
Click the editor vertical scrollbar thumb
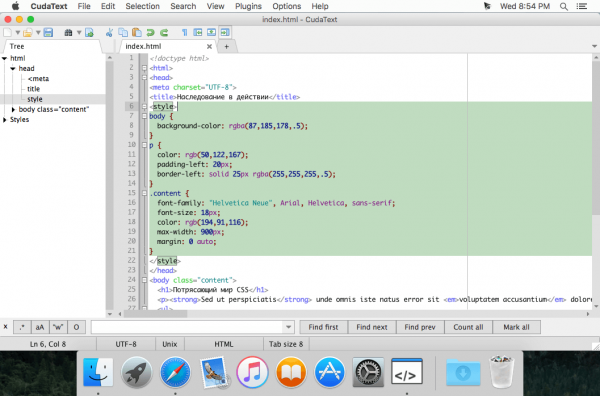click(x=596, y=138)
